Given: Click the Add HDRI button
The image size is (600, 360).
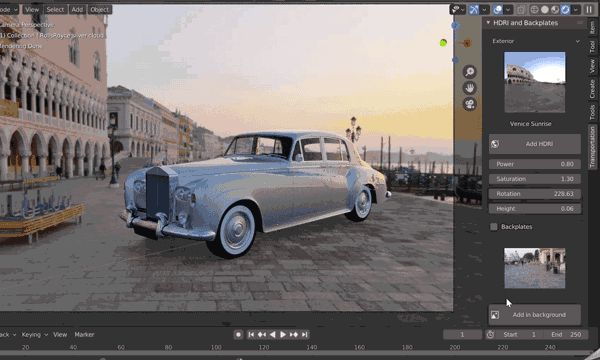Looking at the screenshot, I should 535,144.
